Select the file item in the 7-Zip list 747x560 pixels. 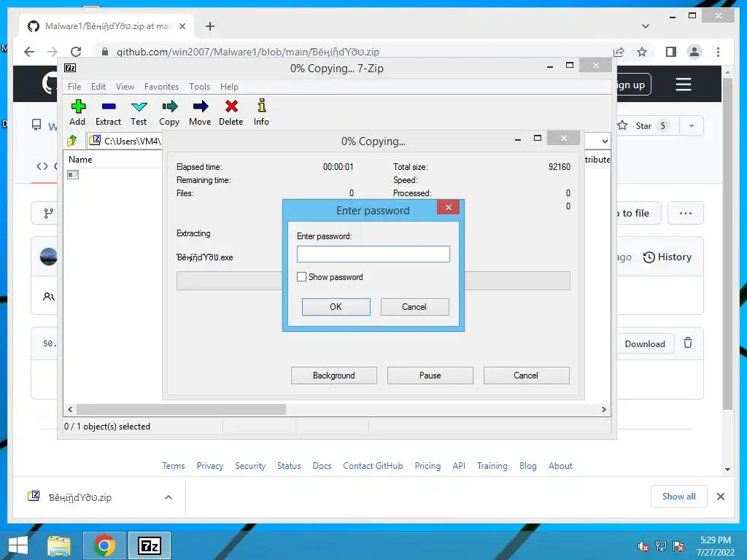click(73, 175)
